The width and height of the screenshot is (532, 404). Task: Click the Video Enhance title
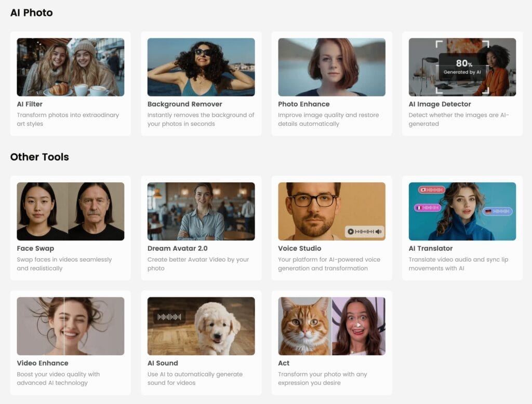pyautogui.click(x=43, y=363)
